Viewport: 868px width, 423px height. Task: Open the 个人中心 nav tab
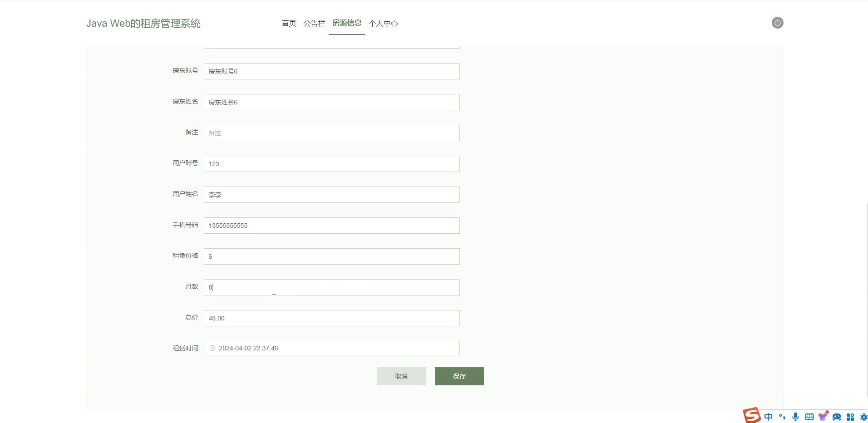(383, 23)
